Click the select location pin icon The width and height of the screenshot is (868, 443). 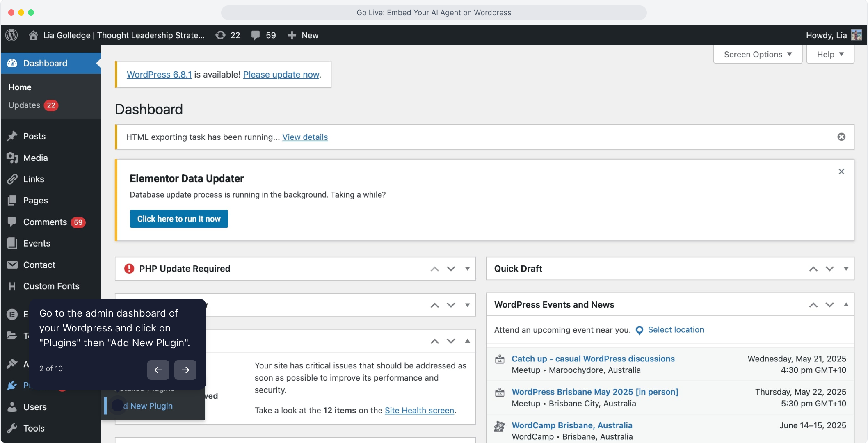click(x=639, y=330)
